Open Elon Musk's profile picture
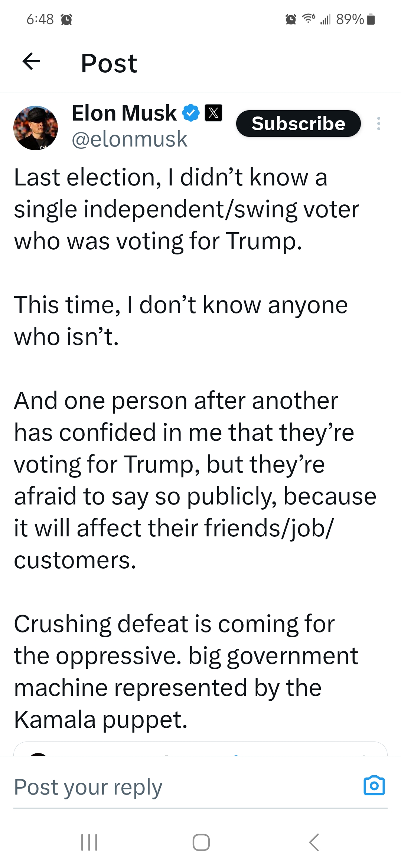 pos(36,128)
